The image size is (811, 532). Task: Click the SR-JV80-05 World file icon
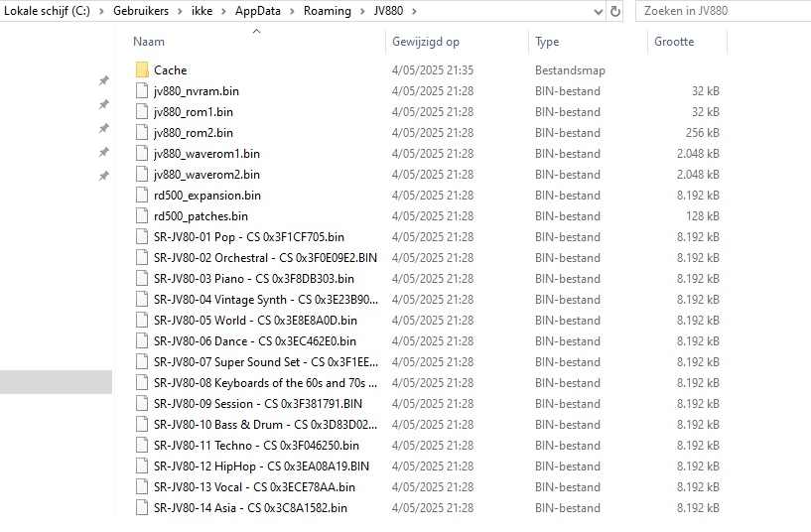(142, 320)
